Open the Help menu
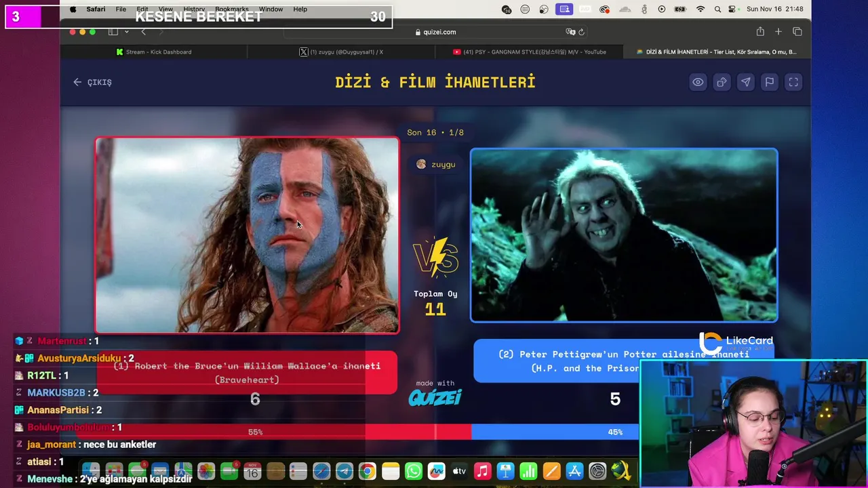The width and height of the screenshot is (868, 488). point(300,9)
